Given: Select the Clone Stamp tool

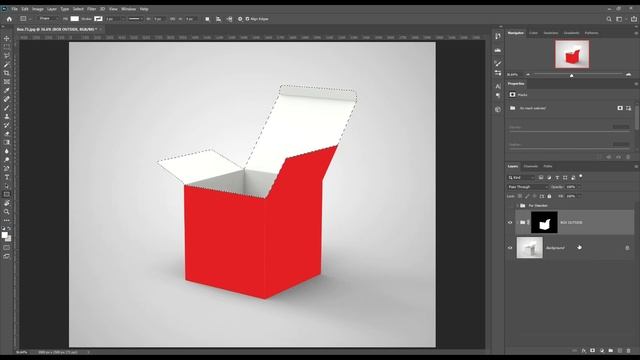Looking at the screenshot, I should 7,116.
